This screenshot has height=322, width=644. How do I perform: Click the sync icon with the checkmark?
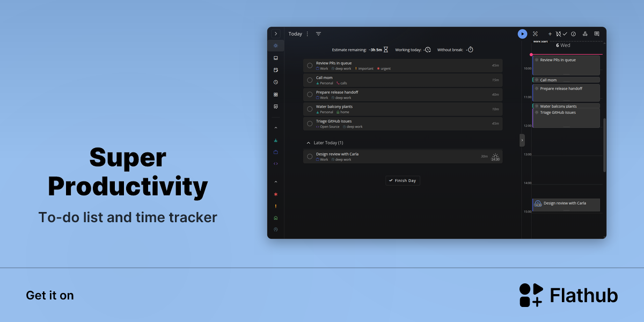pos(561,34)
